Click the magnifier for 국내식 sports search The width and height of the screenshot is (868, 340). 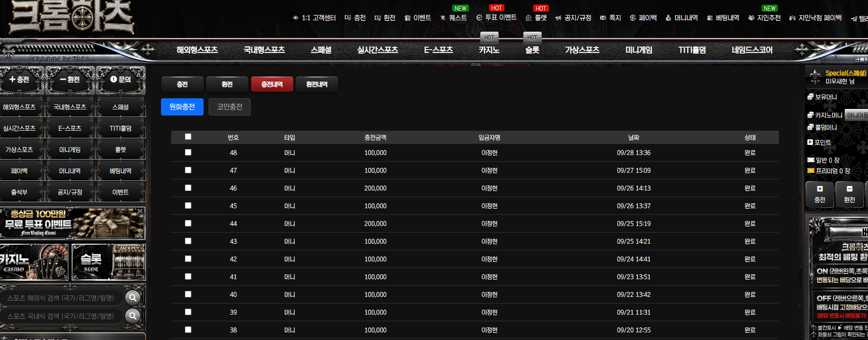tap(133, 316)
